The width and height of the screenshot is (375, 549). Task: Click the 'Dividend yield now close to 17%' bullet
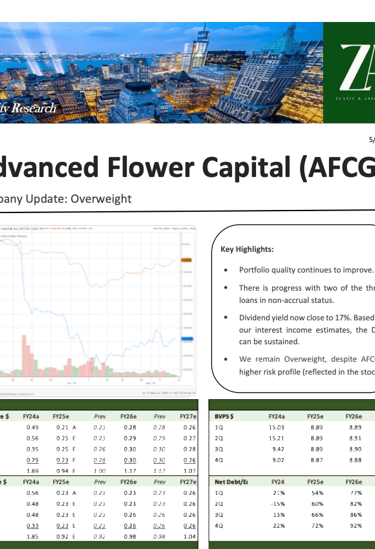pyautogui.click(x=307, y=329)
